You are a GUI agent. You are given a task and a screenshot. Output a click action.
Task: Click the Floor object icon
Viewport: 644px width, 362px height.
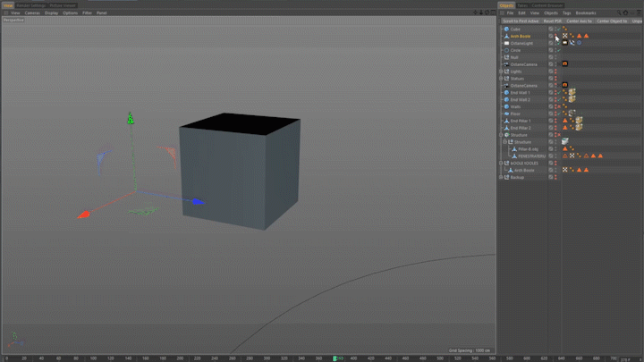(x=506, y=114)
